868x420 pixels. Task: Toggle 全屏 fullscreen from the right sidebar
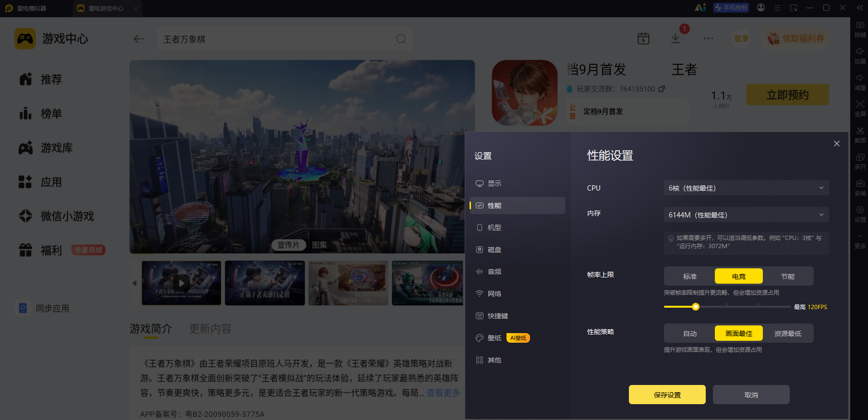[860, 108]
